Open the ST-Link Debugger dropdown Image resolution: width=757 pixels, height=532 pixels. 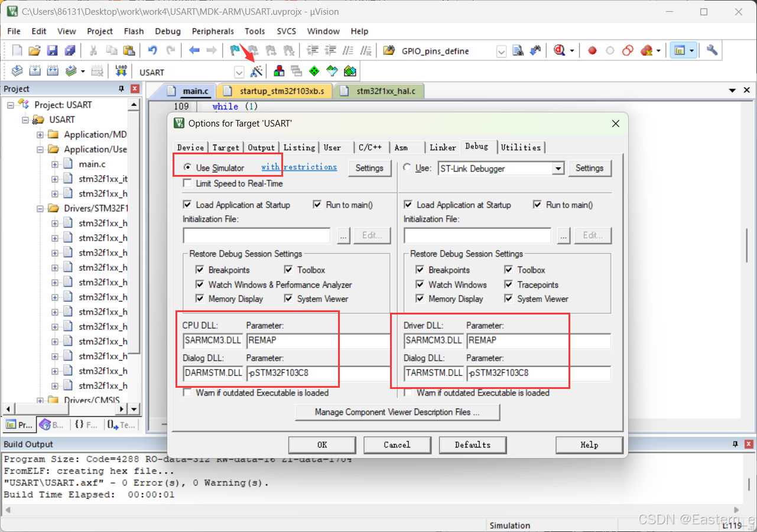coord(558,168)
